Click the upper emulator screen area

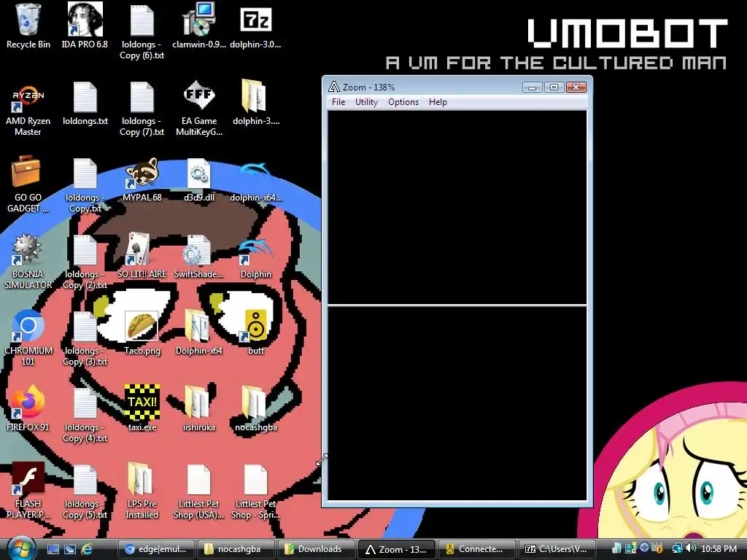(457, 207)
